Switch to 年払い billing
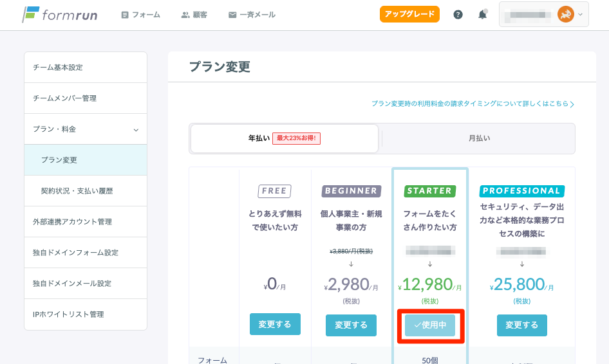The height and width of the screenshot is (364, 609). (284, 138)
